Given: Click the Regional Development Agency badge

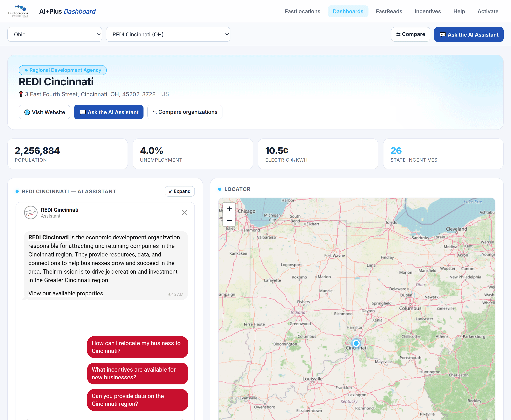Looking at the screenshot, I should point(63,70).
